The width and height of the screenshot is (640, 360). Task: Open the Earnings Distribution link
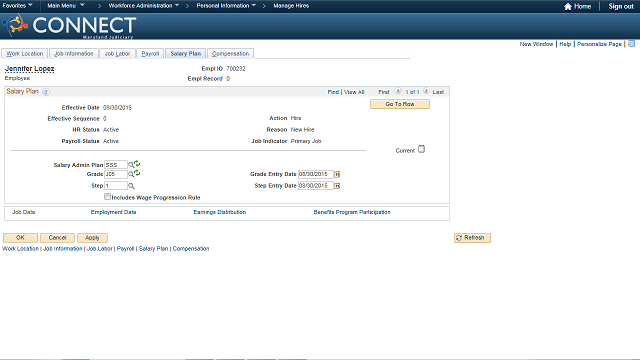point(220,212)
